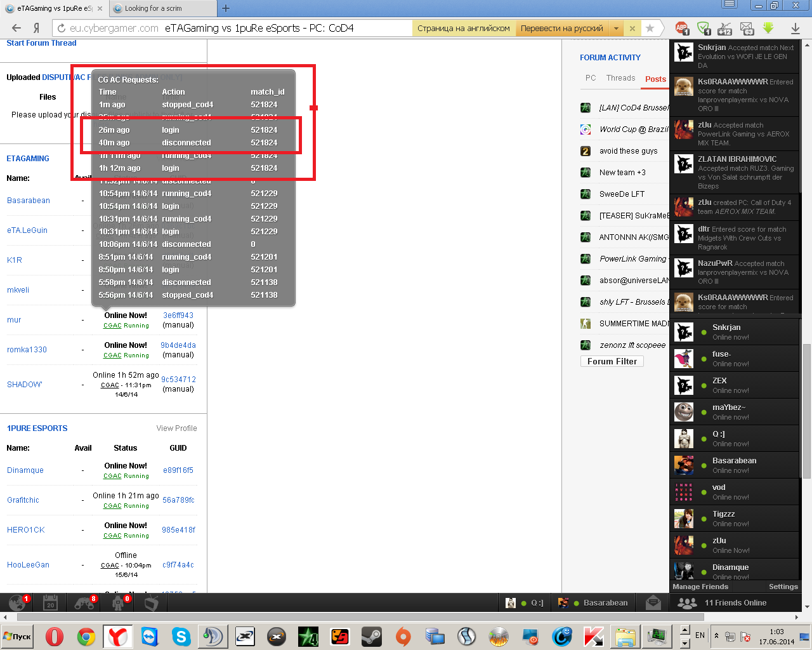Click the Adblock Plus extension icon

click(x=682, y=28)
